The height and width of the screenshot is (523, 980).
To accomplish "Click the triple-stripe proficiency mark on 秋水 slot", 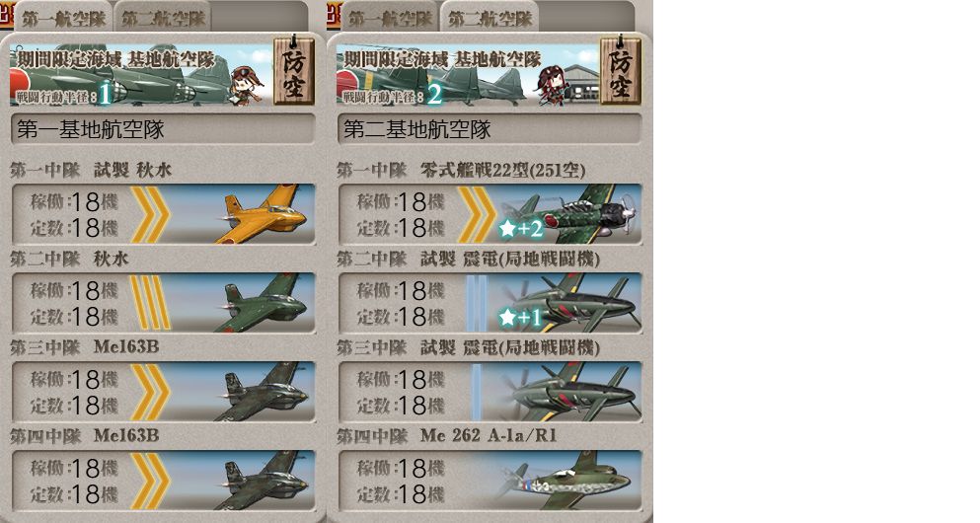I will tap(150, 302).
